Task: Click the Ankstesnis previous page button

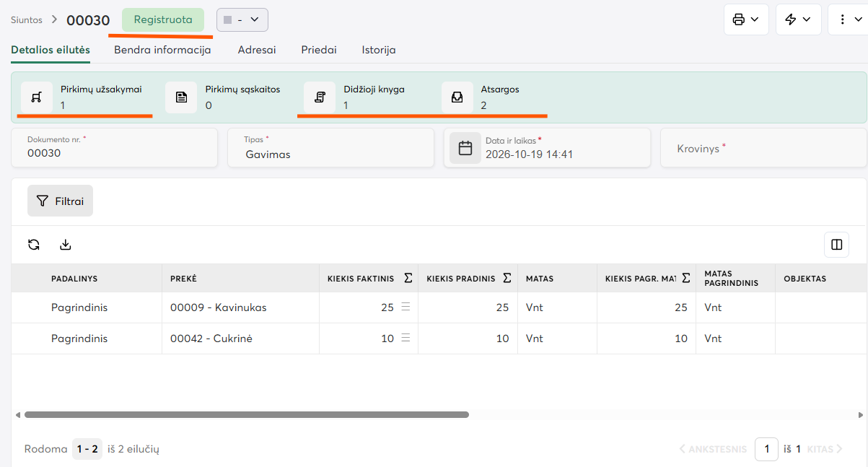Action: click(713, 449)
